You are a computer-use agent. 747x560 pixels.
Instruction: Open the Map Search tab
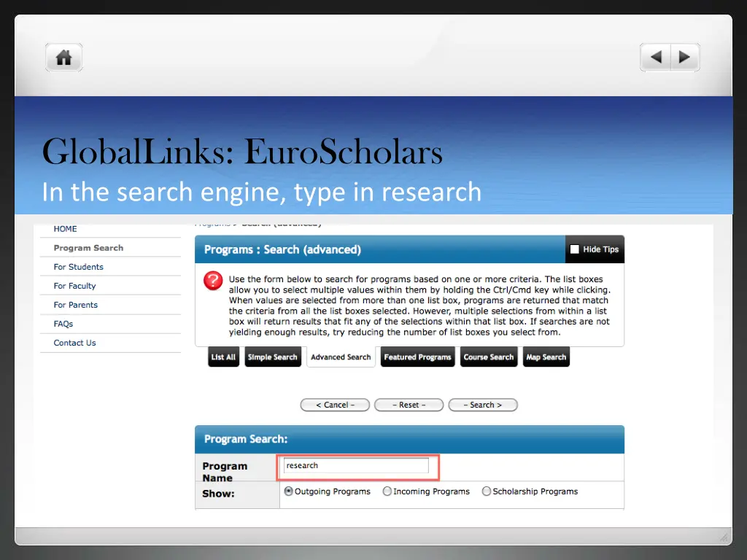pos(546,357)
